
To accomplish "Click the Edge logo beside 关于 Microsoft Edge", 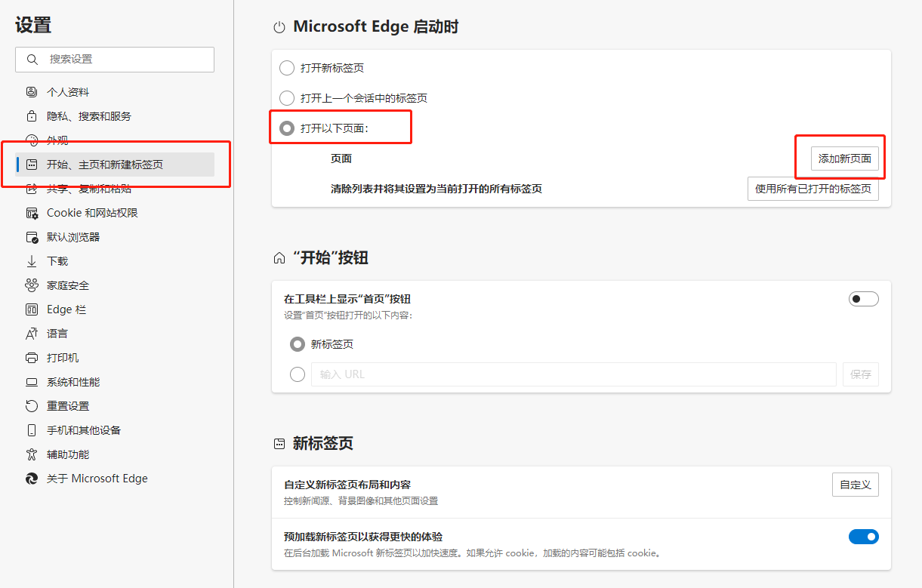I will click(x=32, y=479).
